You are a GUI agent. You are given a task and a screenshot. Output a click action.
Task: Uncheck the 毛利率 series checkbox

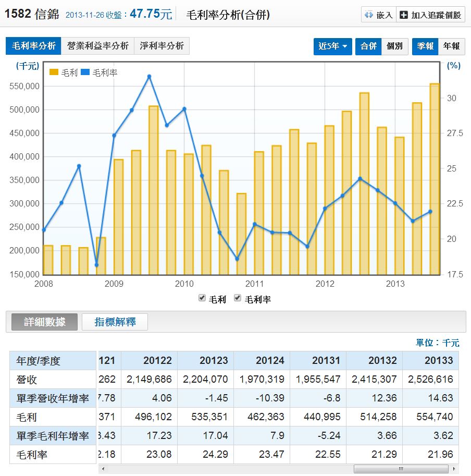tap(238, 298)
